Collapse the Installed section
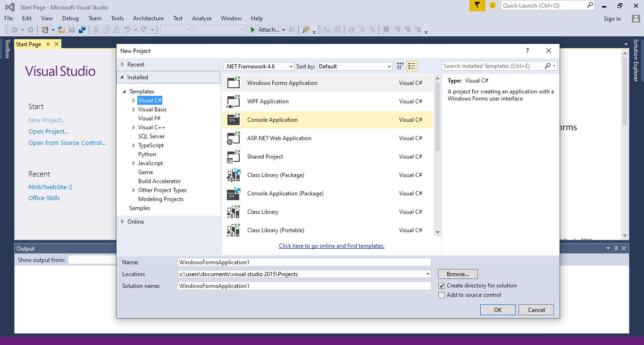The width and height of the screenshot is (644, 345). (123, 77)
